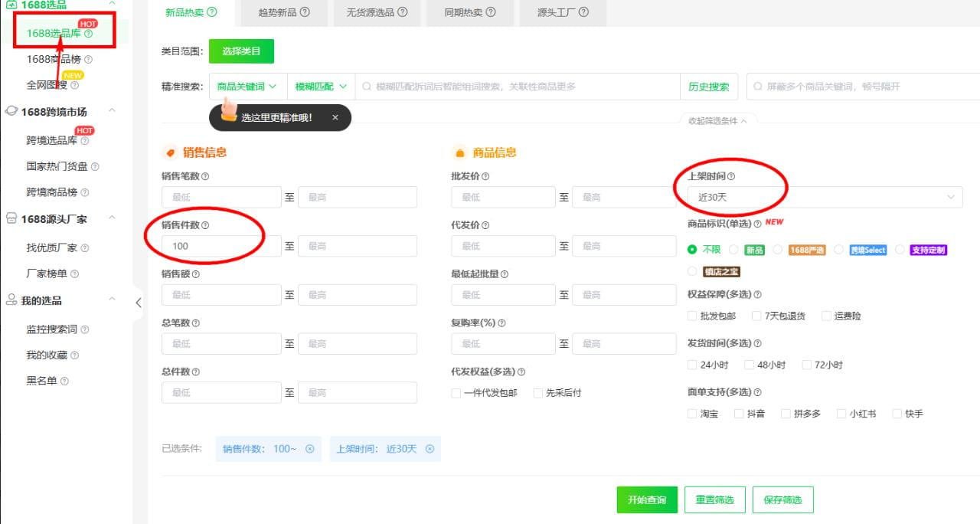This screenshot has width=980, height=524.
Task: Open the 模糊匹配 dropdown
Action: coord(319,86)
